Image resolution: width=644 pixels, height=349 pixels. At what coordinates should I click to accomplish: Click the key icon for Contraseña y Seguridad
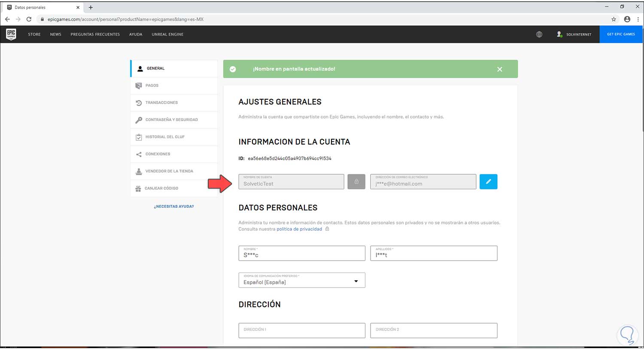point(139,120)
